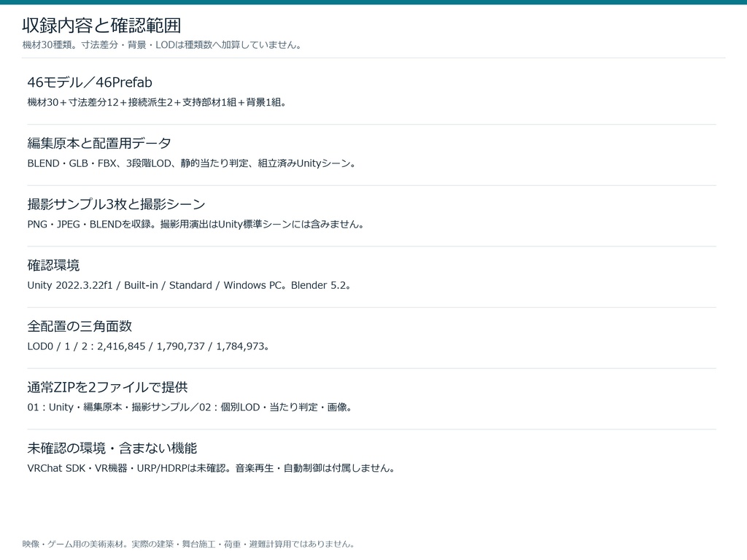Click the heading 確認環境
The image size is (747, 560).
[x=53, y=265]
